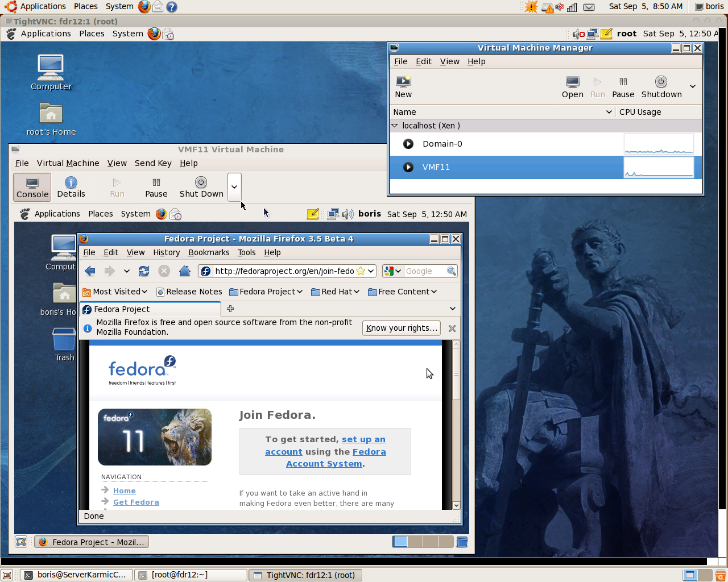The image size is (728, 582).
Task: Open the Firefox Bookmarks menu
Action: tap(209, 252)
